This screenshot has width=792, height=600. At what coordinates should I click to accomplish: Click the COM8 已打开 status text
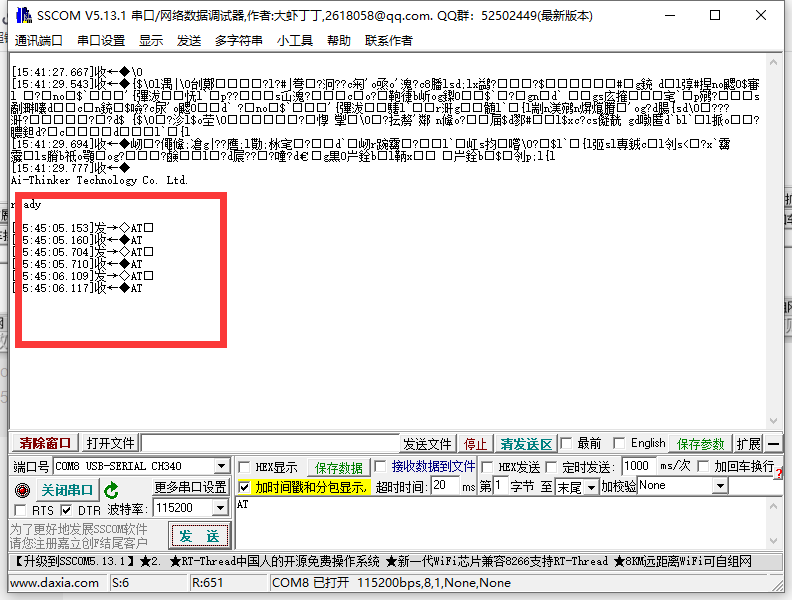[391, 583]
